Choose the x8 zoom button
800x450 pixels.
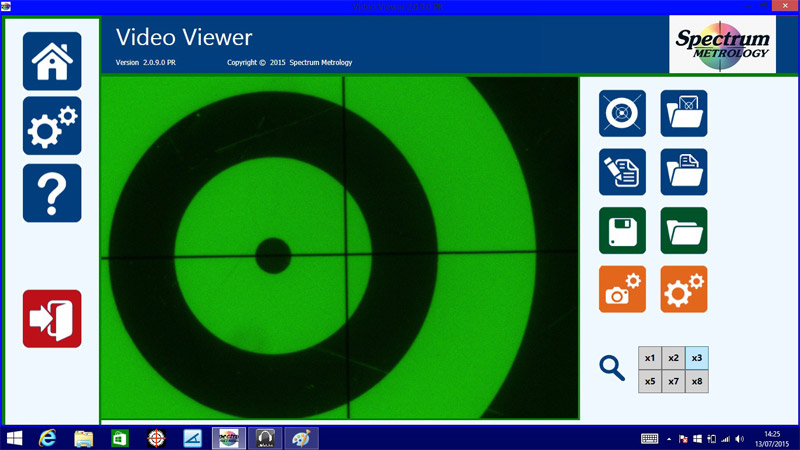tap(697, 382)
